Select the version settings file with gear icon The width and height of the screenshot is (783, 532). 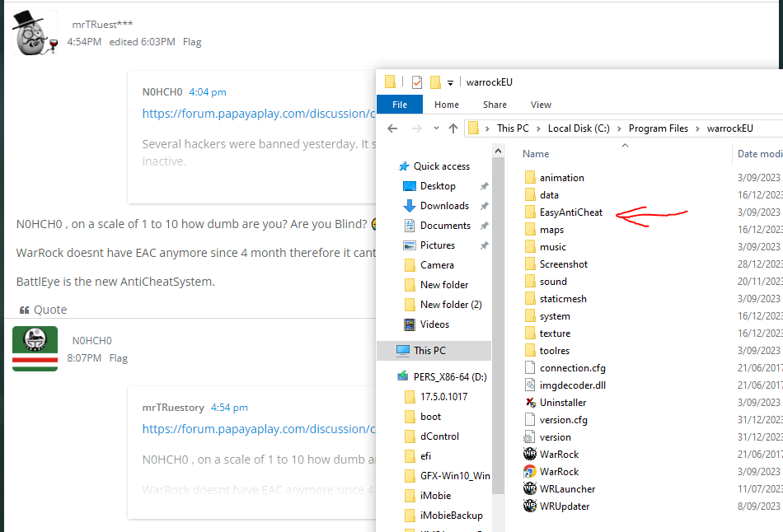click(548, 437)
